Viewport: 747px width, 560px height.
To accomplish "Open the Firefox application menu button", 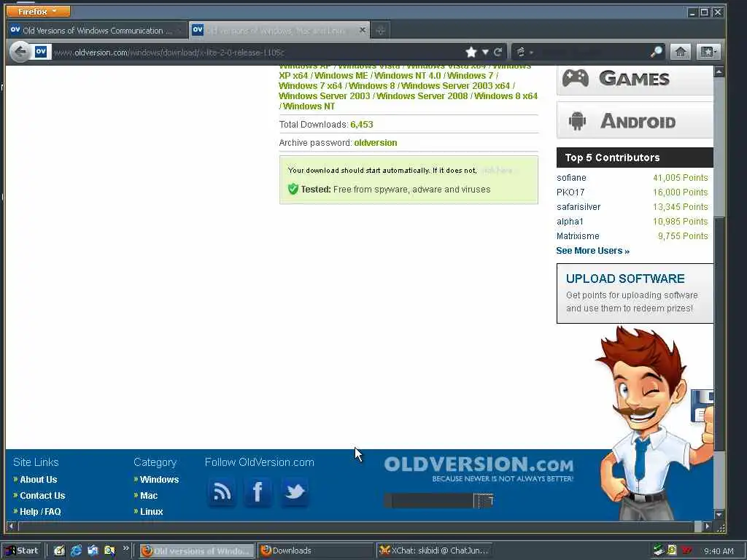I will [38, 11].
